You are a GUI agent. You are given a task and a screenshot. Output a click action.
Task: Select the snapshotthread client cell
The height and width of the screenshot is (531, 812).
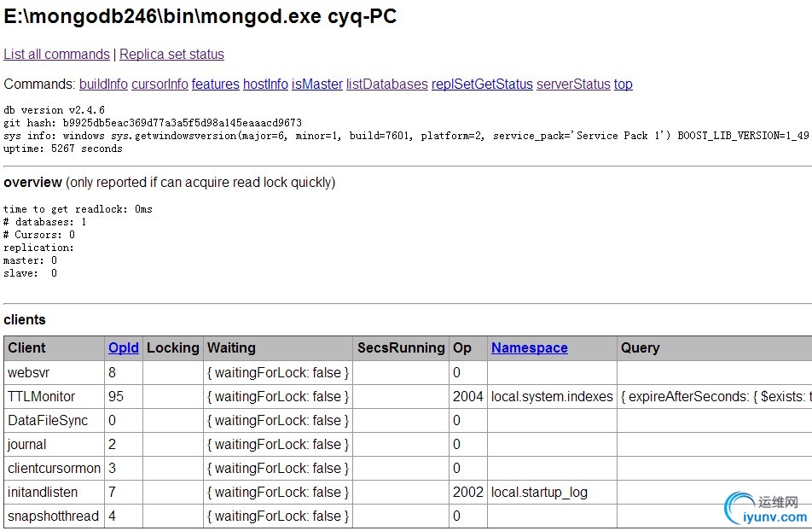(x=53, y=516)
